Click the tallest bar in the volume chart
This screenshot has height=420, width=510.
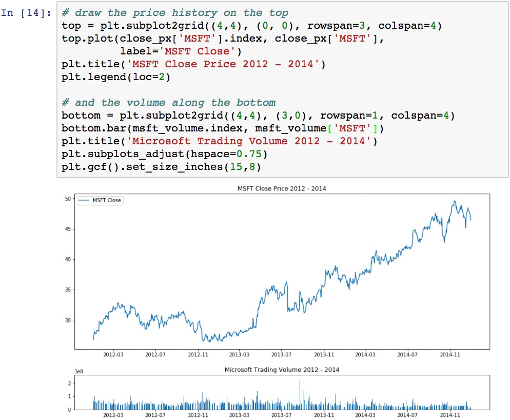300,395
